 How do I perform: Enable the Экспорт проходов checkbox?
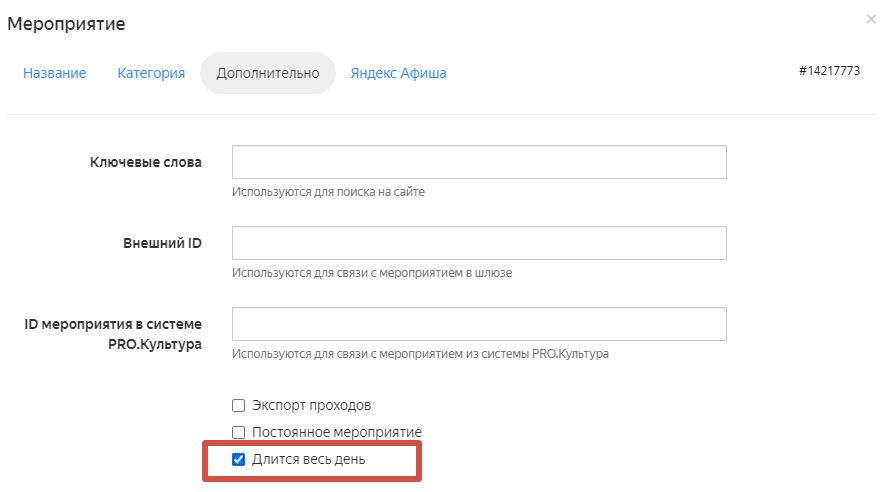pyautogui.click(x=238, y=405)
